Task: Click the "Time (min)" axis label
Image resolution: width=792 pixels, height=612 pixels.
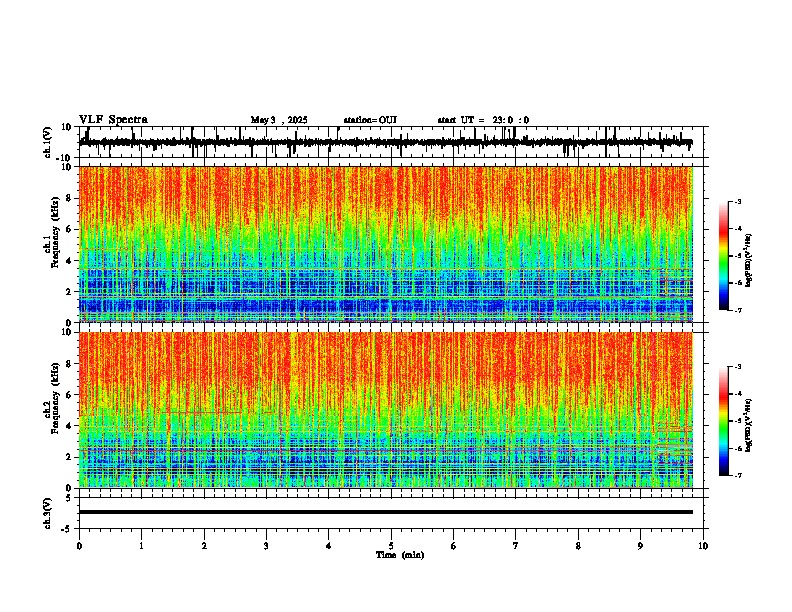Action: [x=400, y=555]
